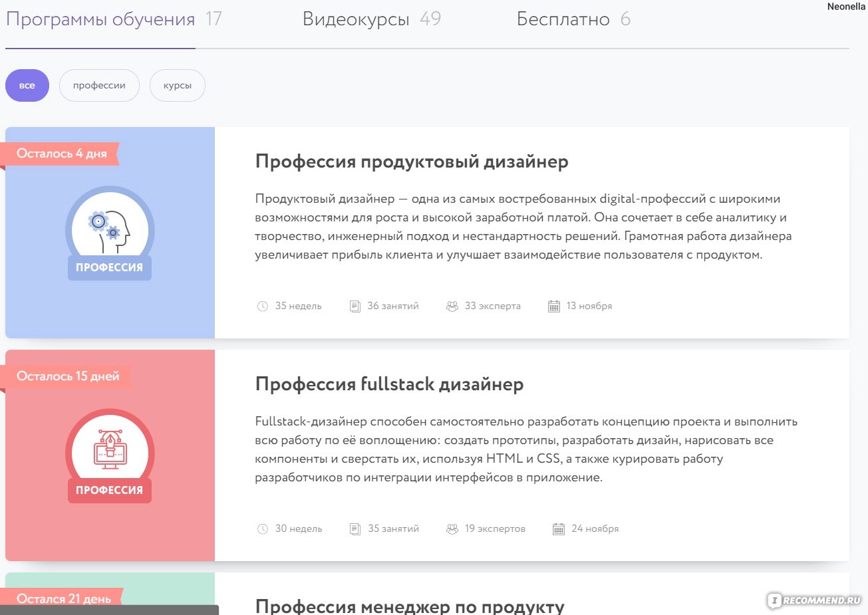The width and height of the screenshot is (868, 615).
Task: Click count '49' next to Видеокурсы
Action: 430,19
